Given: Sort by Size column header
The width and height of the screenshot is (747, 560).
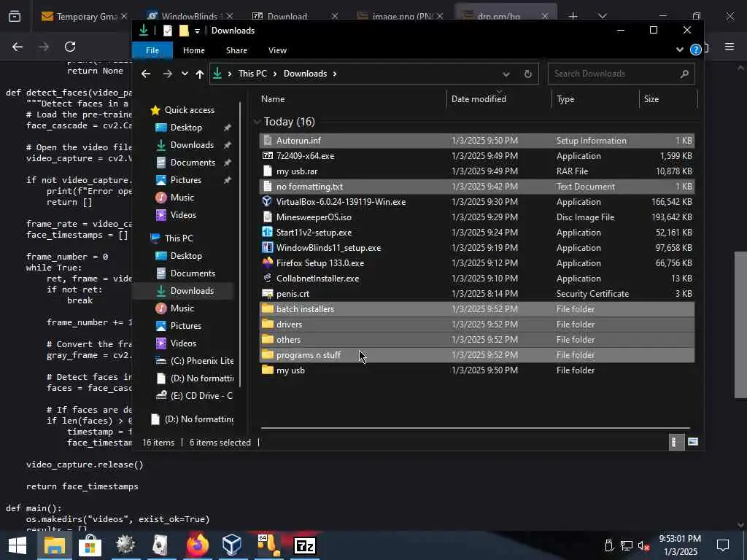Looking at the screenshot, I should 668,99.
